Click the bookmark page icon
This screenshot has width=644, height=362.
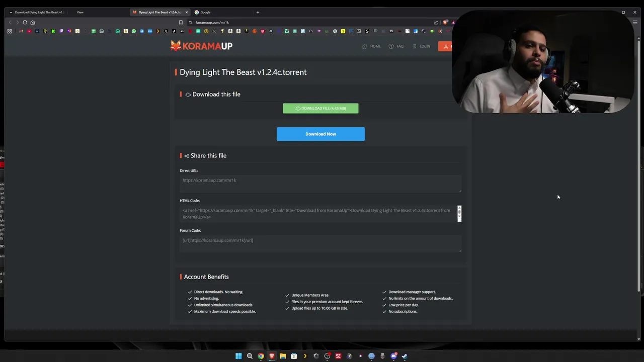click(x=181, y=22)
